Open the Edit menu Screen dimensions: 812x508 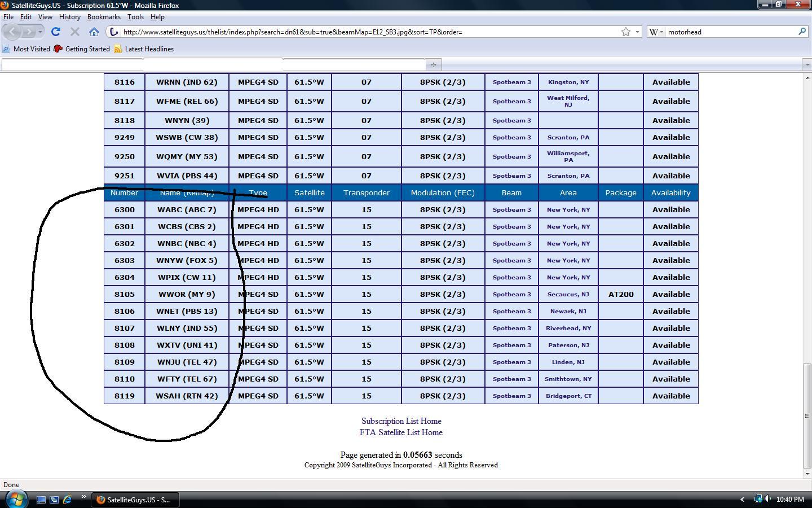point(26,17)
